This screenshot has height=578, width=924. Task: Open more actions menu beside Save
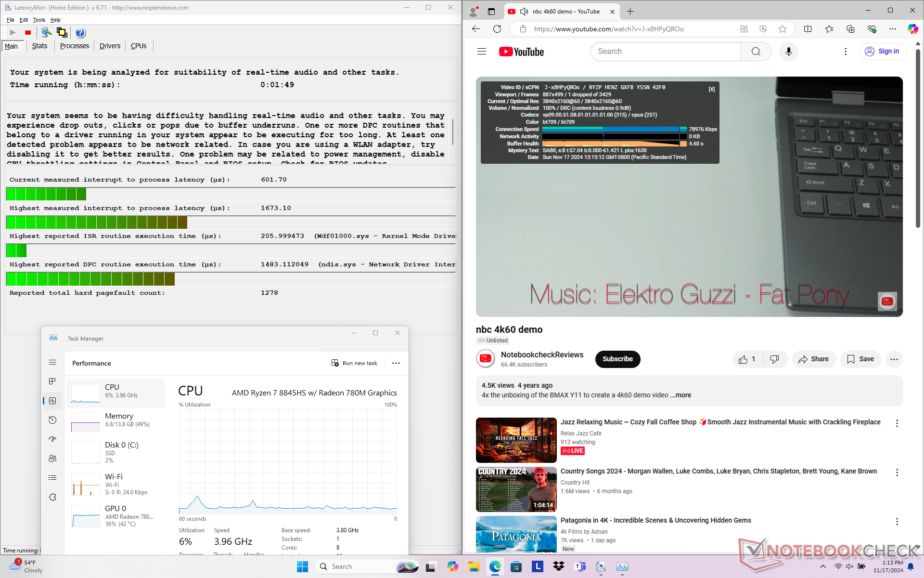click(894, 359)
